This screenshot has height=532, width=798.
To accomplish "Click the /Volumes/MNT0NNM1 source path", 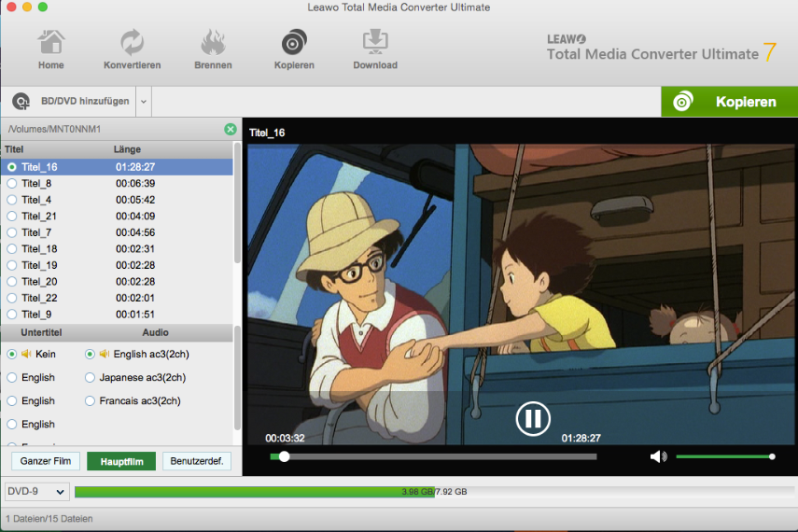I will tap(54, 130).
